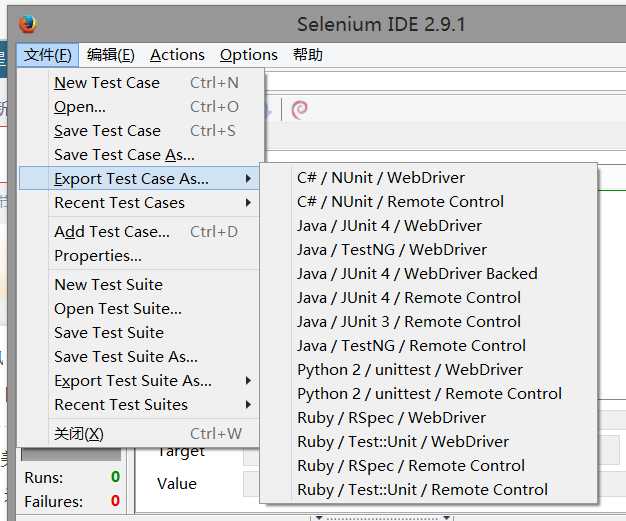Export as Ruby / Test::Unit / WebDriver

[429, 442]
